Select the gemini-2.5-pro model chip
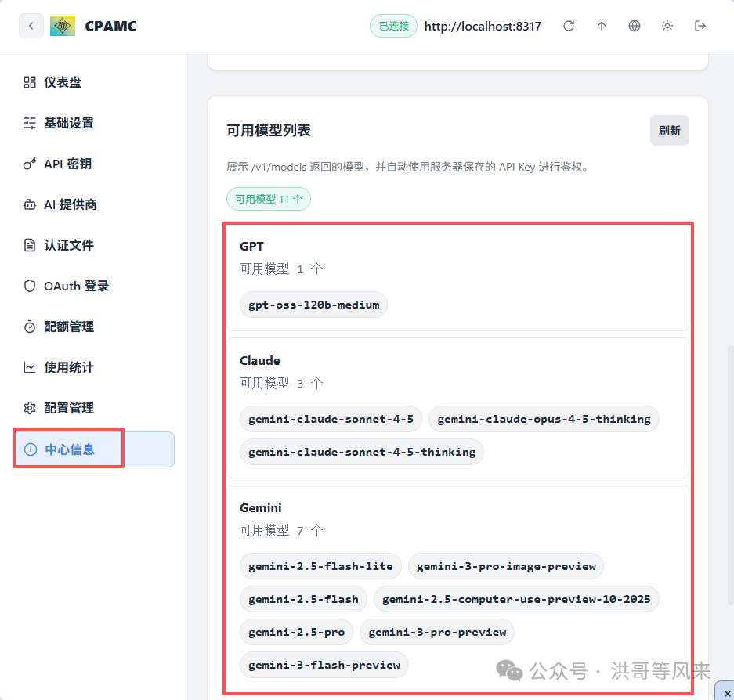The height and width of the screenshot is (700, 734). [x=296, y=632]
